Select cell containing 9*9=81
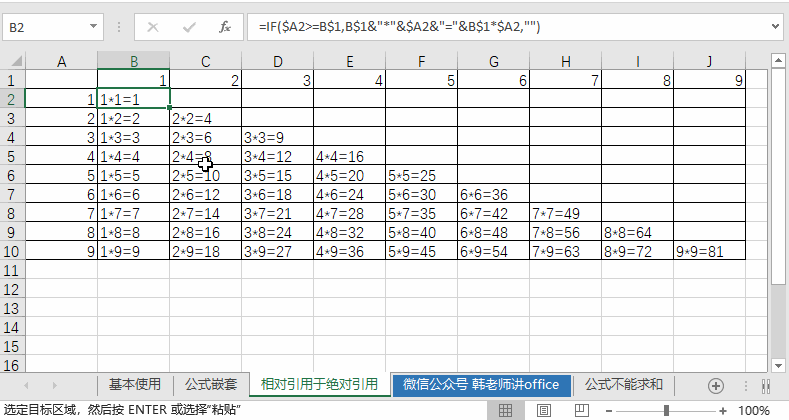The image size is (789, 420). tap(709, 251)
